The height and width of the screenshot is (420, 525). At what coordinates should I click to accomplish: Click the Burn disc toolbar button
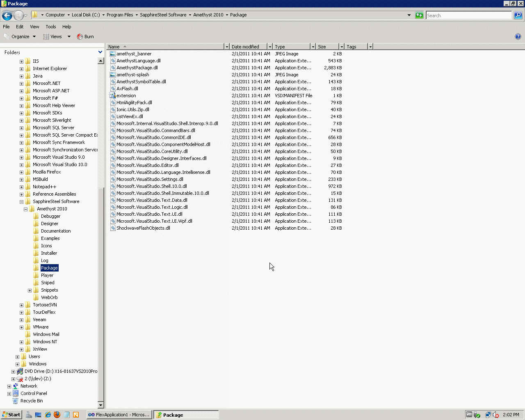pyautogui.click(x=85, y=37)
